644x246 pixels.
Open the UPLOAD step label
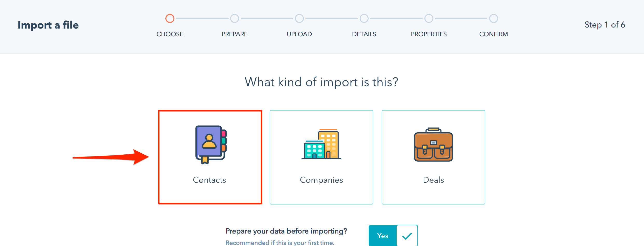(x=299, y=34)
